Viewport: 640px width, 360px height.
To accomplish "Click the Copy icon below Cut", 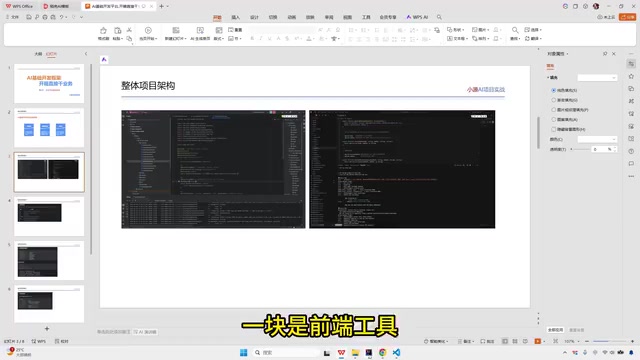I will tap(129, 38).
